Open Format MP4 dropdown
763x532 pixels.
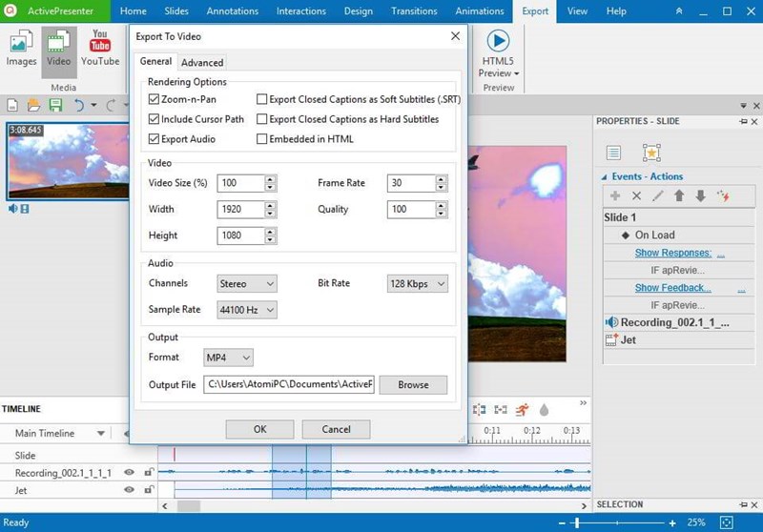point(228,358)
